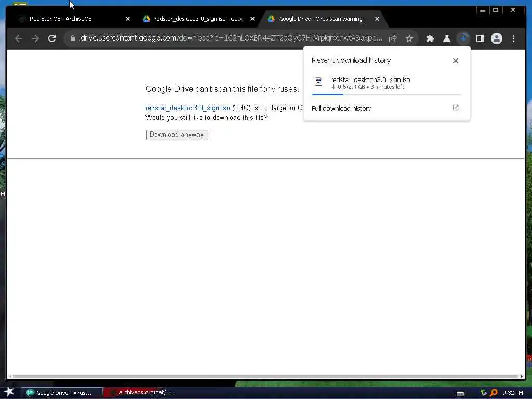Open redstar_desktop3.0_sign.iso file link
532x399 pixels.
click(188, 108)
